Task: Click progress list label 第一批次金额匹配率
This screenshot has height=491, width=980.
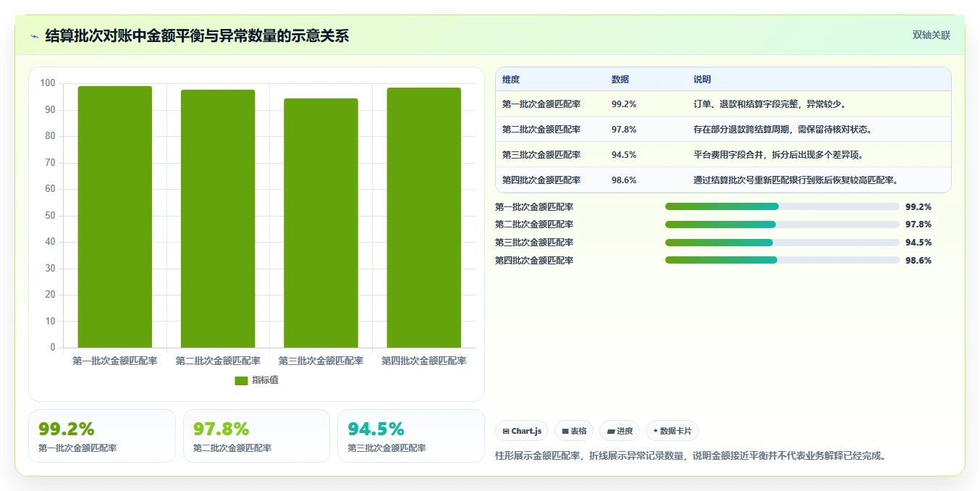Action: pos(534,207)
